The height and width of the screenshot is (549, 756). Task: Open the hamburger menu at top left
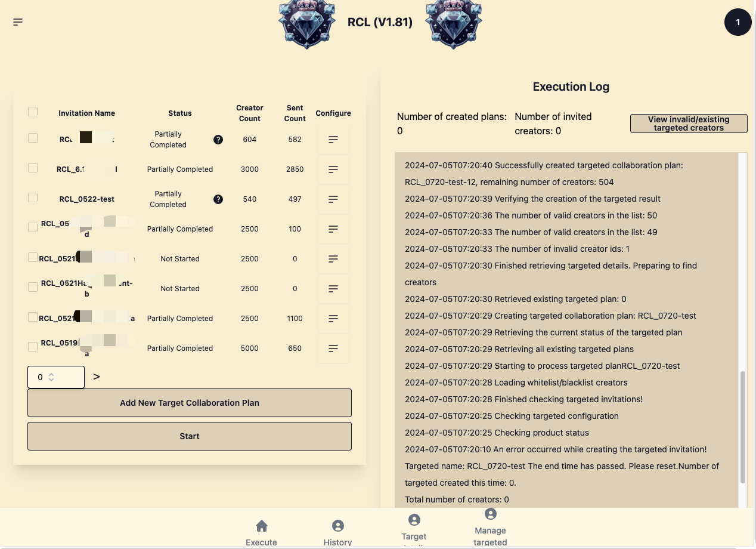(18, 22)
